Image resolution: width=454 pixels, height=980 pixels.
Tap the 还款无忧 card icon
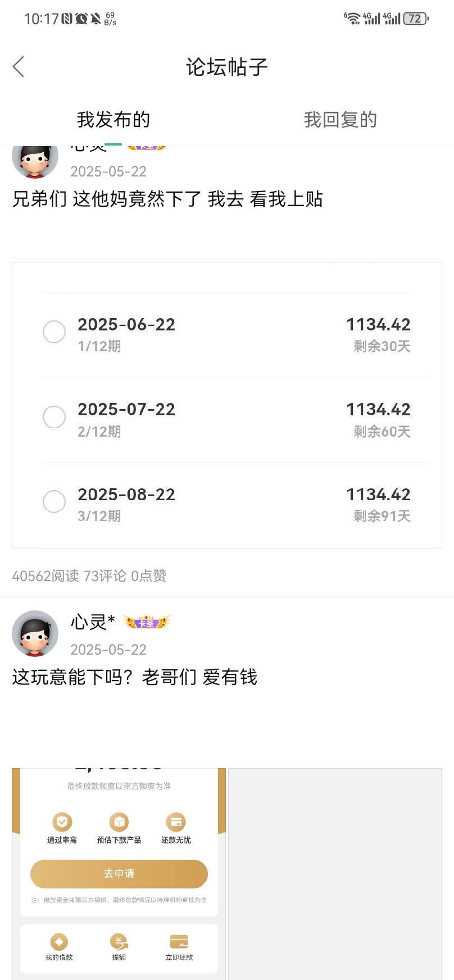[176, 822]
